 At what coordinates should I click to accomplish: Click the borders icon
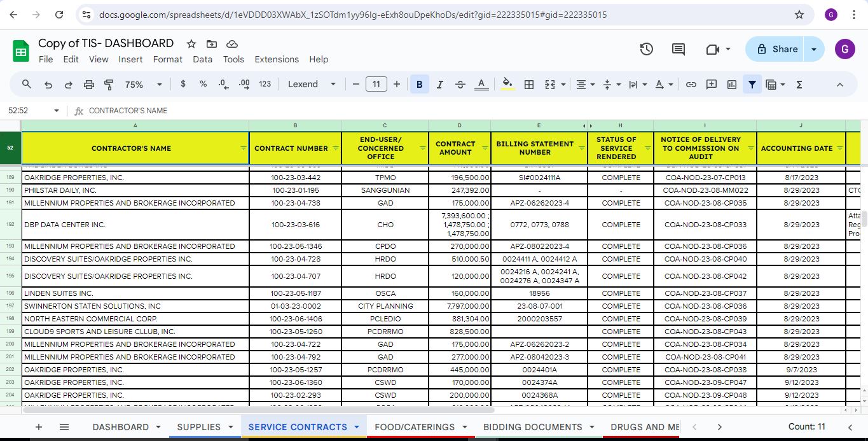click(x=528, y=85)
